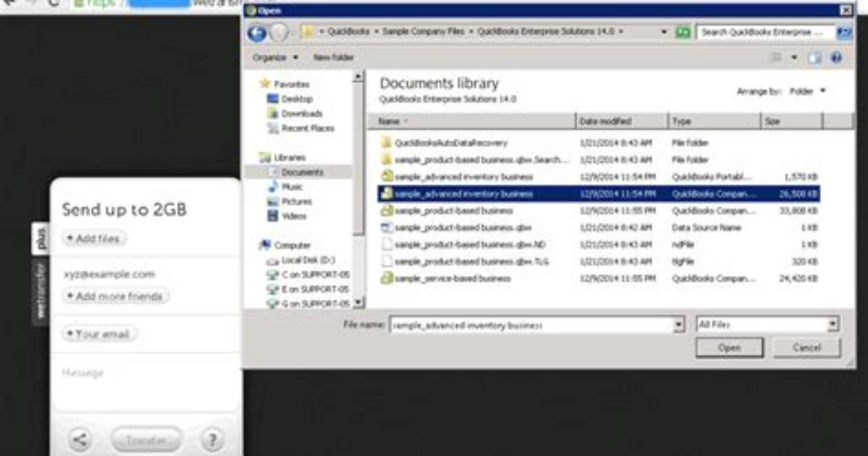Select Pictures library in navigation pane
The width and height of the screenshot is (868, 456).
pyautogui.click(x=296, y=201)
